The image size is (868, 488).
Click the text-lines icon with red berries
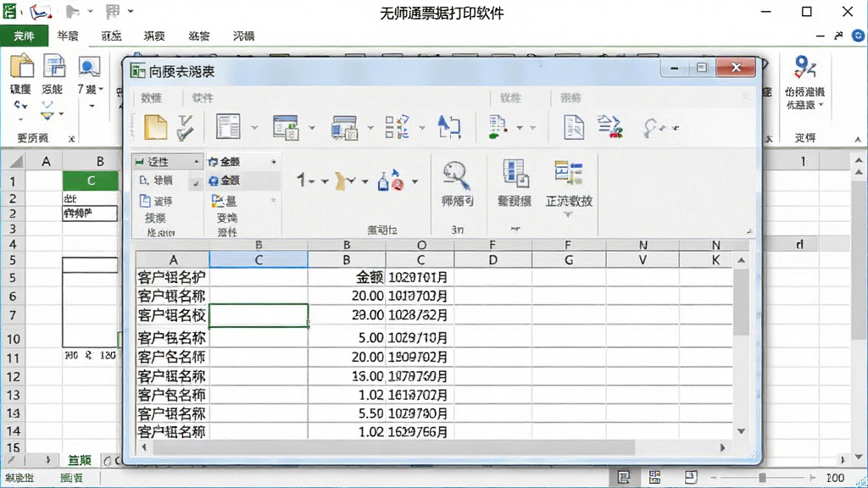pyautogui.click(x=610, y=127)
